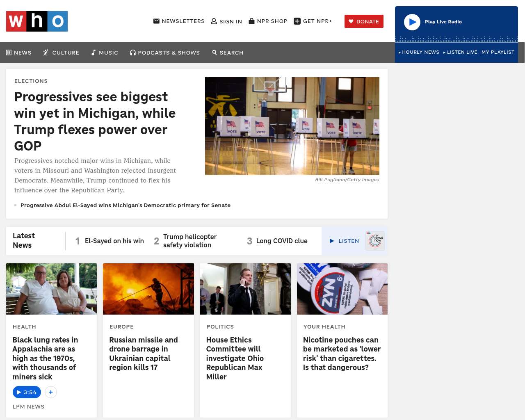Read the Black lung rates in Appalachia story
Viewport: 525px width, 420px height.
pos(45,358)
